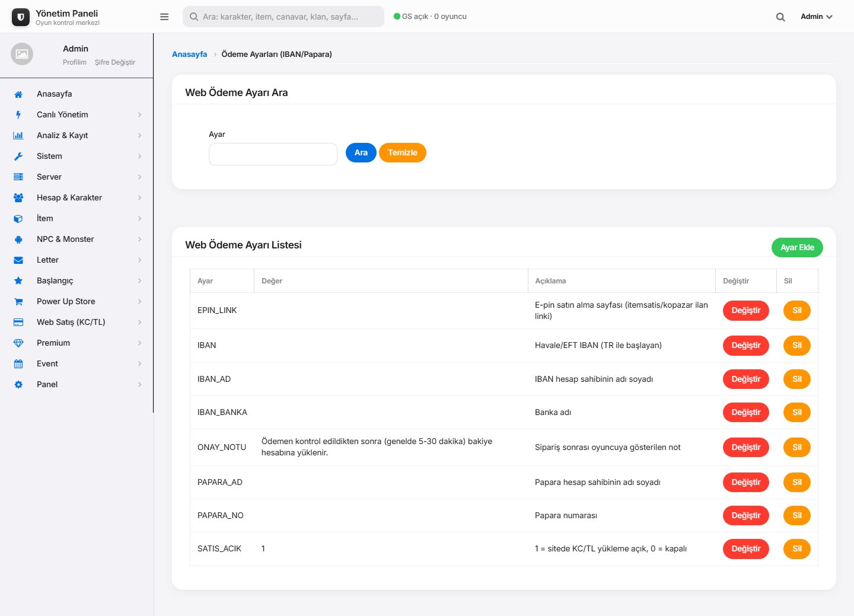Expand the Web Satış (KC/TL) chevron

(x=140, y=323)
